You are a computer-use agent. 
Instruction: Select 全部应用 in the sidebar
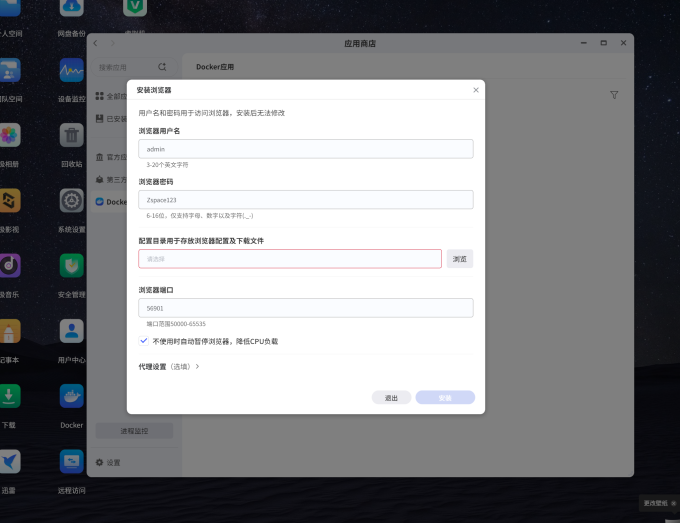111,96
